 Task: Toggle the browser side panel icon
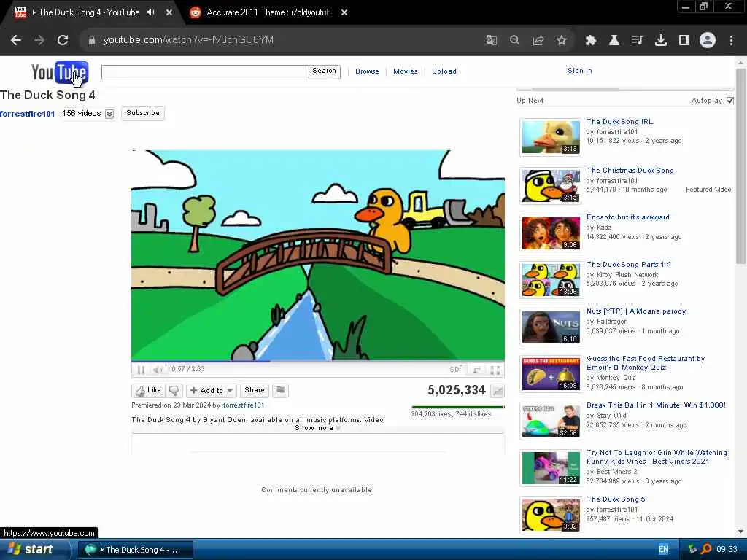(x=684, y=40)
